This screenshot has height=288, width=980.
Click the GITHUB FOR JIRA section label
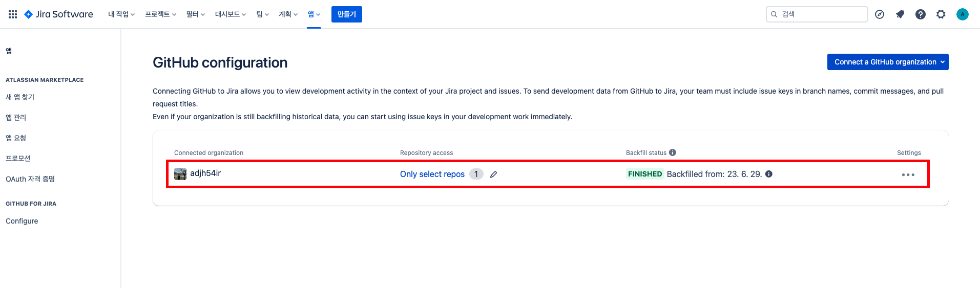tap(31, 204)
